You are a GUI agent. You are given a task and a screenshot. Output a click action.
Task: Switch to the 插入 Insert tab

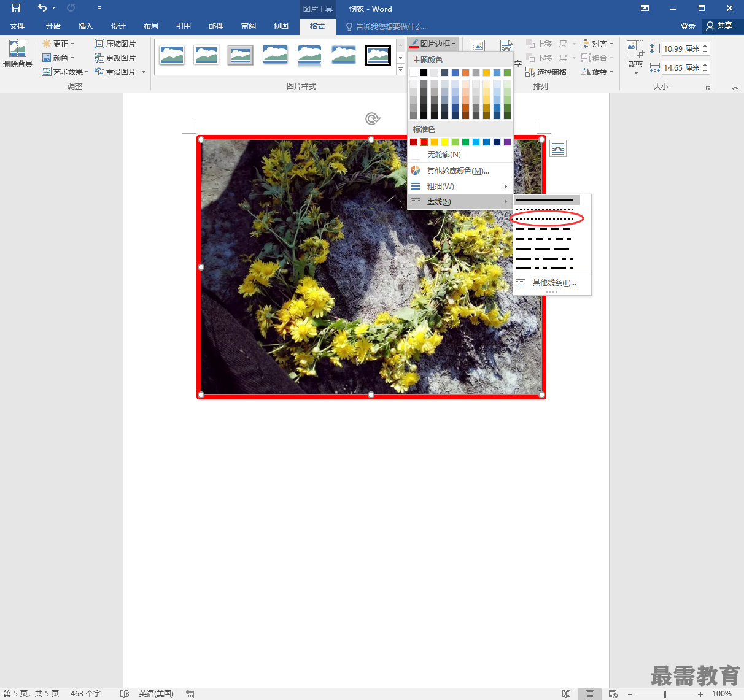[x=85, y=26]
